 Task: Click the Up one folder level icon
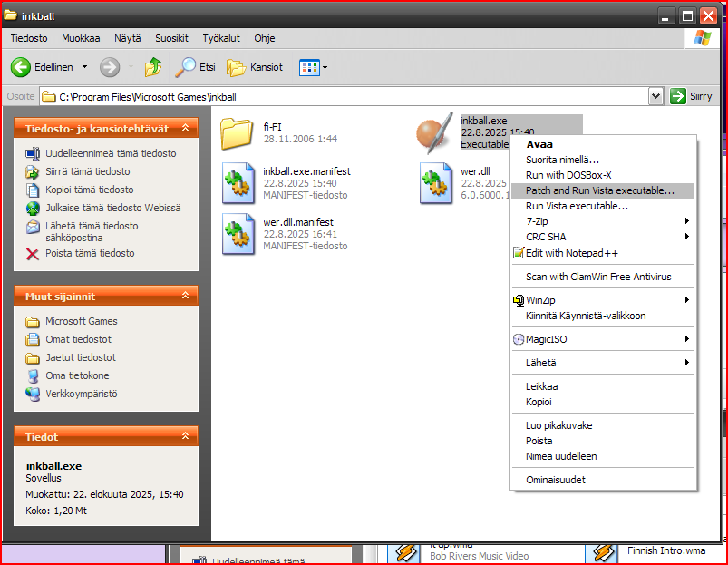click(153, 67)
